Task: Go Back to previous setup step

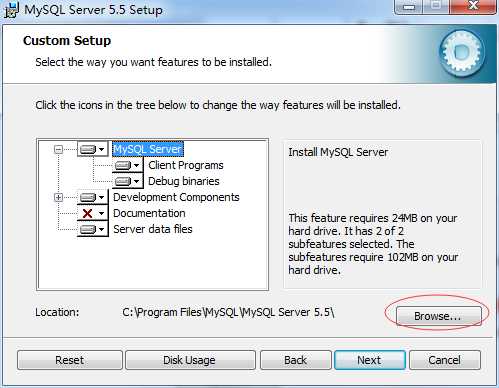Action: coord(296,360)
